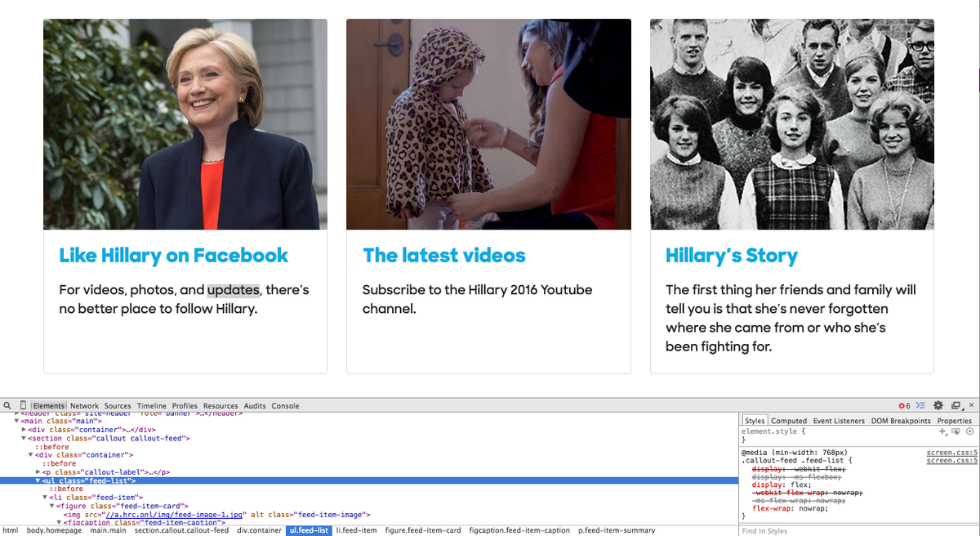
Task: Expand the div container node under main
Action: click(24, 430)
